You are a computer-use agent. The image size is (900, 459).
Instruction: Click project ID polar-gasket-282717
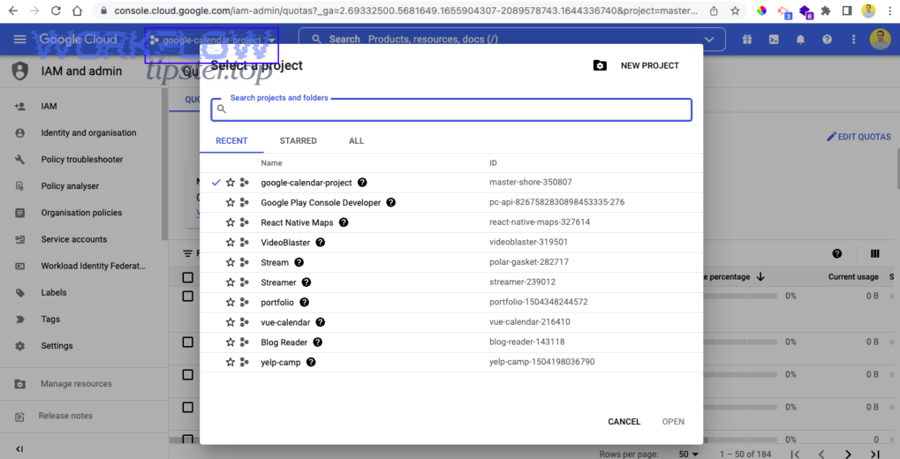529,262
